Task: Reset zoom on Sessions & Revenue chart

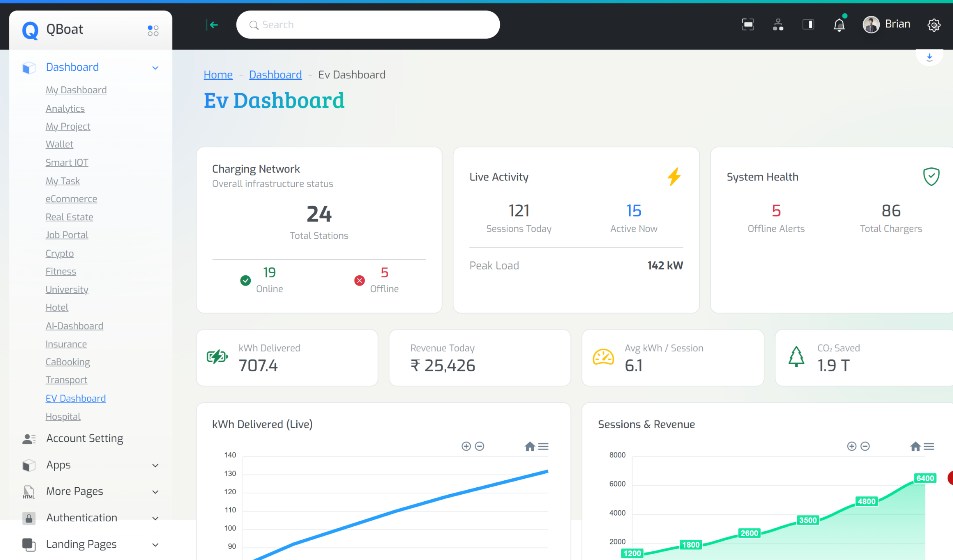Action: point(915,446)
